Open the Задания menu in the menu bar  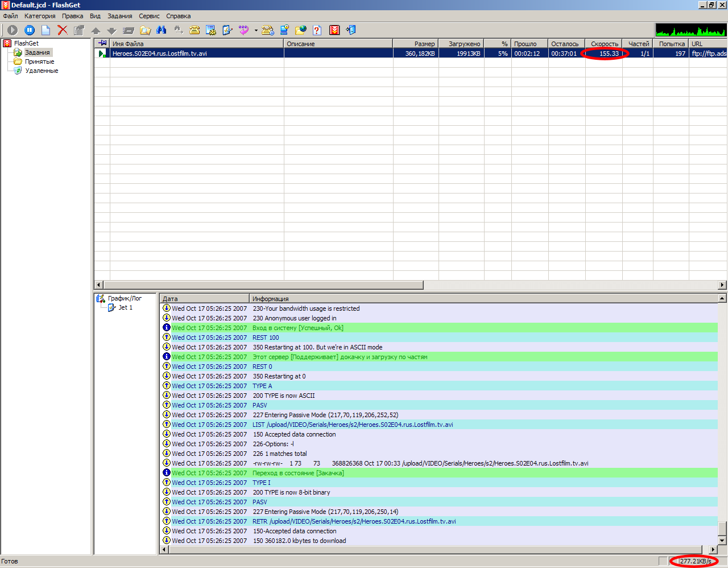119,16
